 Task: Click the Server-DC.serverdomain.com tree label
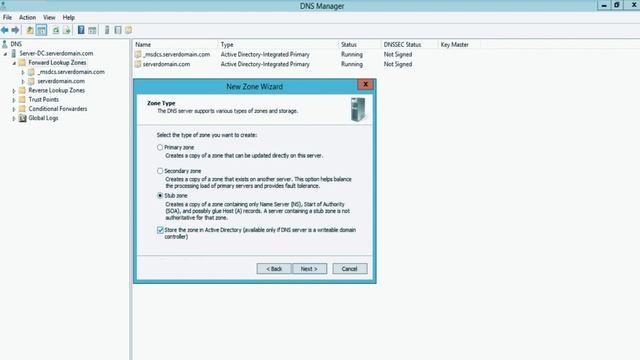tap(56, 53)
